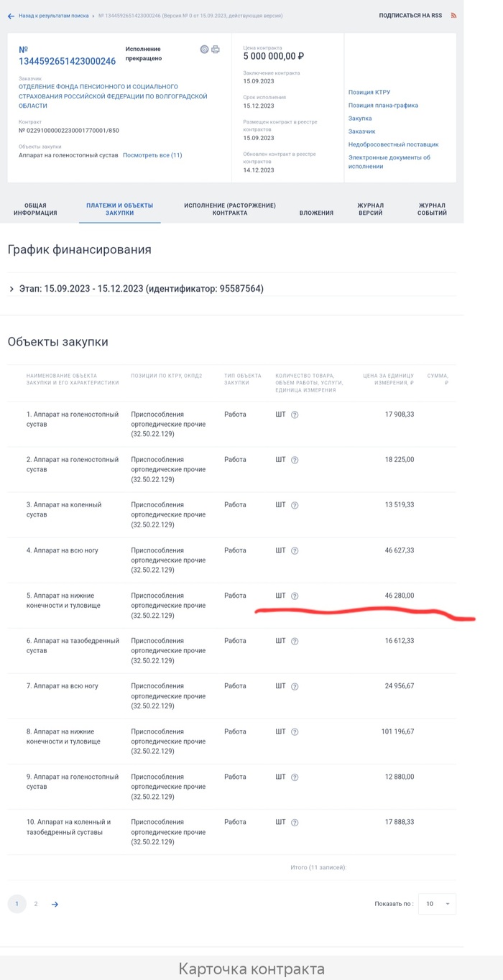Click the RSS feed icon

coord(453,15)
